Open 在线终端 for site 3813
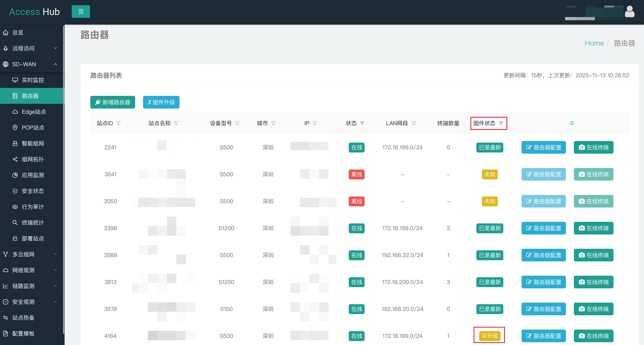This screenshot has height=345, width=644. coord(594,282)
